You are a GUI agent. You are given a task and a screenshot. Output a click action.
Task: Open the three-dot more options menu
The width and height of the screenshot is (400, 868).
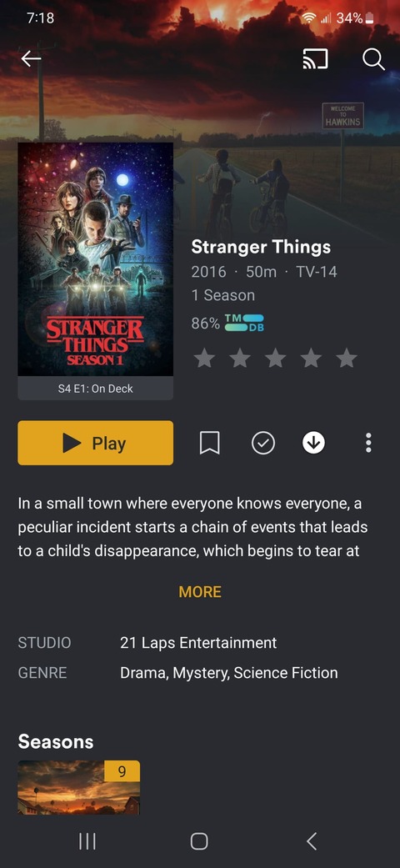(x=368, y=443)
